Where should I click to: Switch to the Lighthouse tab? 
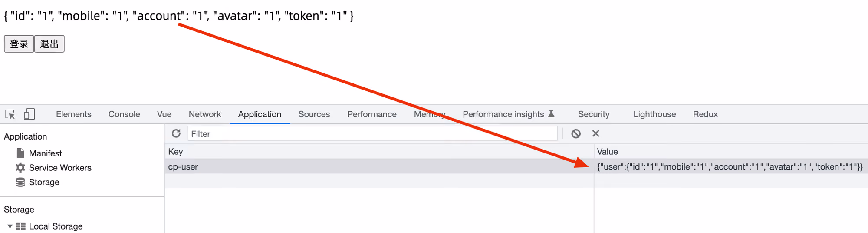click(654, 114)
